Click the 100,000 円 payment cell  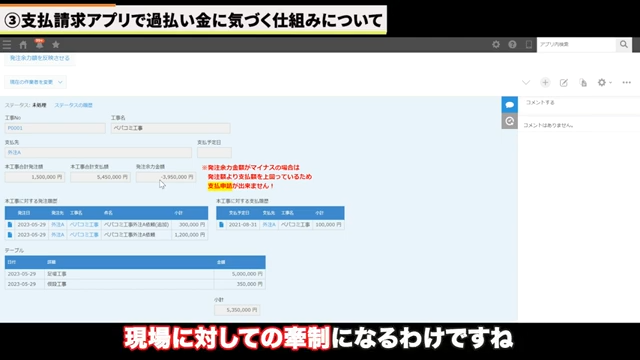(328, 224)
